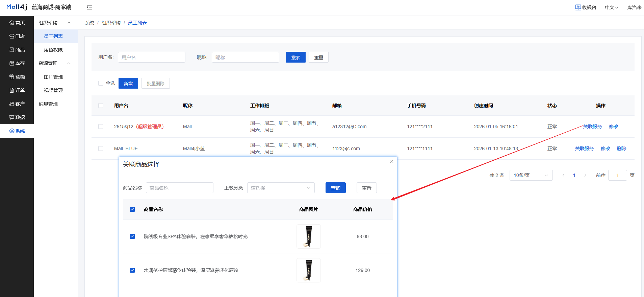Image resolution: width=644 pixels, height=297 pixels.
Task: Click the 批量删除 button
Action: click(156, 83)
